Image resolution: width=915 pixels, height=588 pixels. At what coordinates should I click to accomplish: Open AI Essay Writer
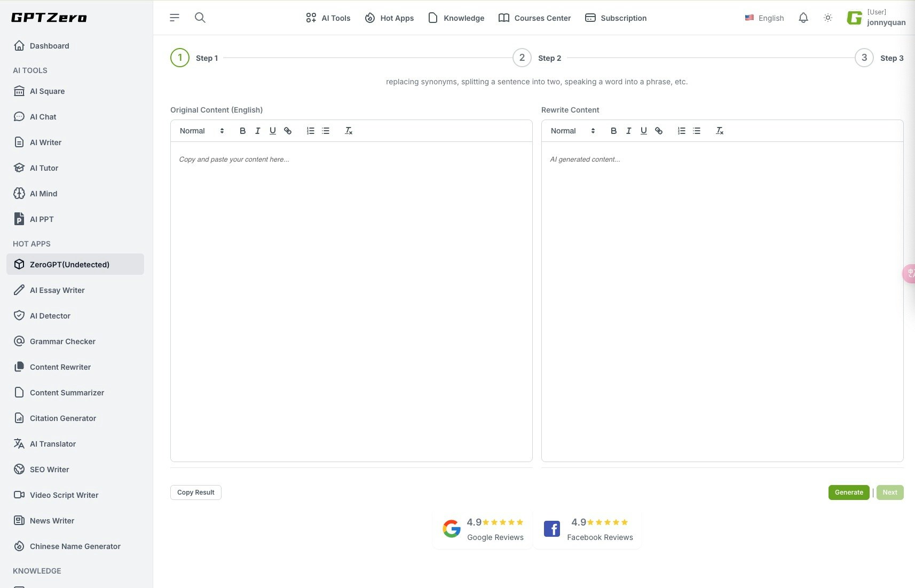(75, 290)
